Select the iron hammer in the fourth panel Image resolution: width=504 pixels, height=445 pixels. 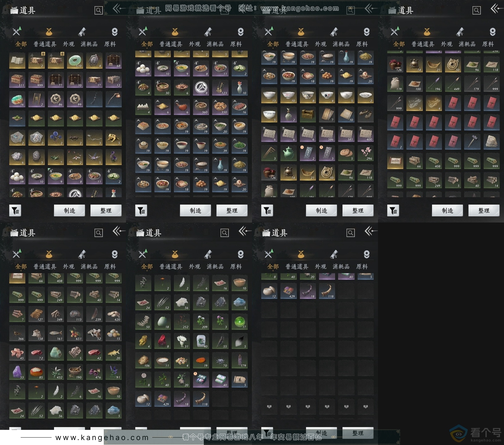472,142
